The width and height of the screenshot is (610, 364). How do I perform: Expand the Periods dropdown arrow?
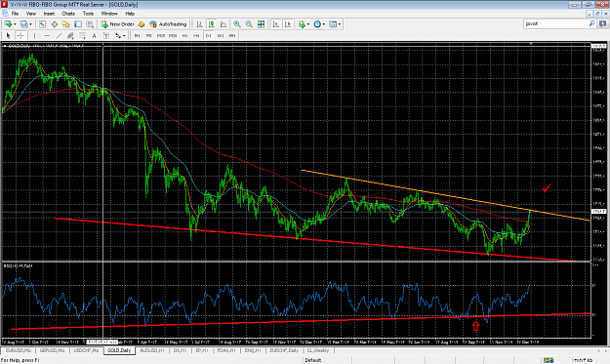pyautogui.click(x=324, y=24)
